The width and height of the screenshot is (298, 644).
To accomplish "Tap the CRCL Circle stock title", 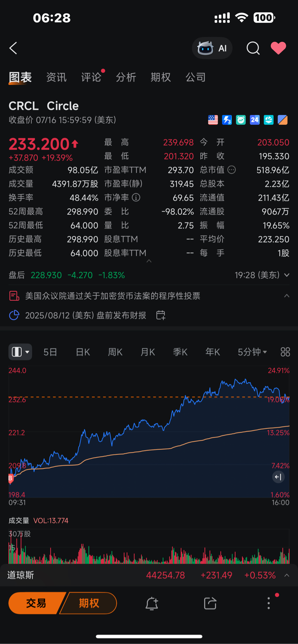I will pyautogui.click(x=43, y=106).
